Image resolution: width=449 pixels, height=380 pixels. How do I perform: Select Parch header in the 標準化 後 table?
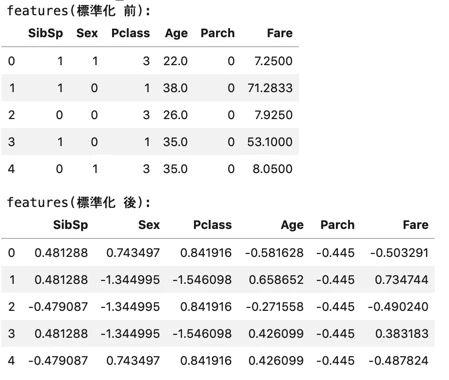coord(338,225)
